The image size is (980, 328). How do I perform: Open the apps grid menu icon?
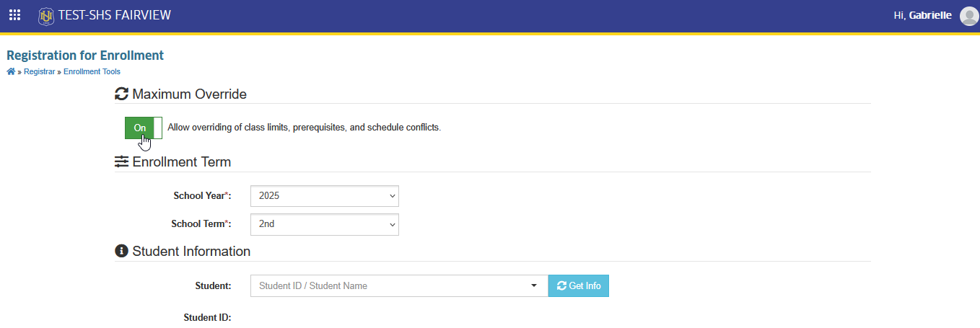[x=14, y=14]
